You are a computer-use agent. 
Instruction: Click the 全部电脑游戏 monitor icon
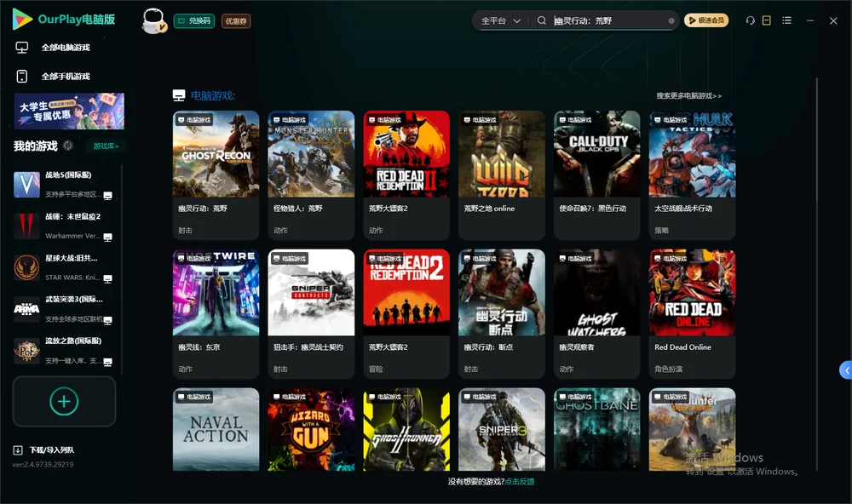tap(22, 48)
